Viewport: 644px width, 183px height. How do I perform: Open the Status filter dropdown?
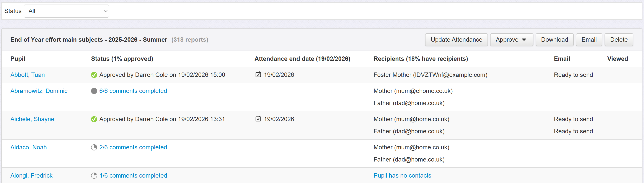[67, 11]
